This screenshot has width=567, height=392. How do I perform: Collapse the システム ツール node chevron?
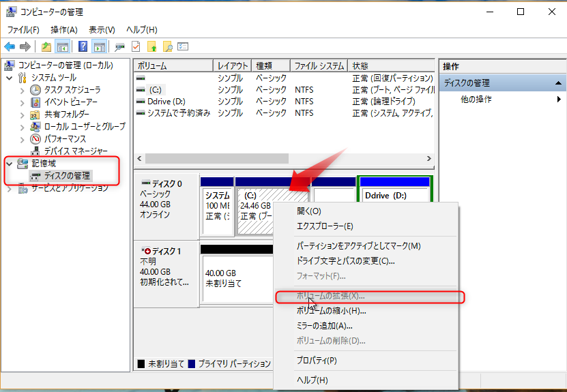(x=10, y=78)
